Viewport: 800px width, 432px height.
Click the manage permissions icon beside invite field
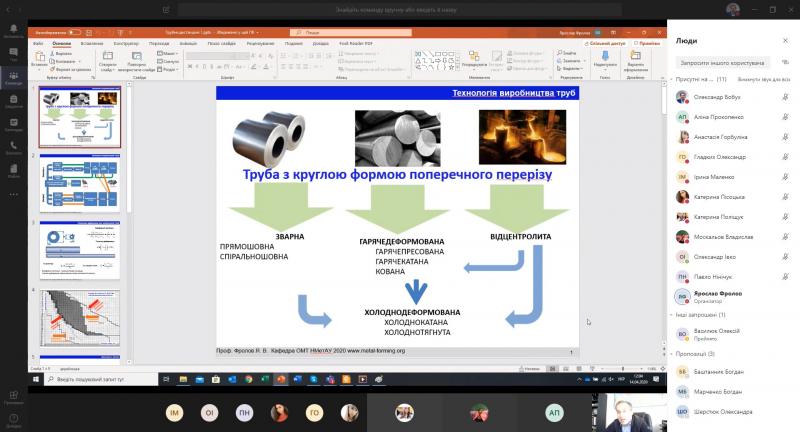pyautogui.click(x=785, y=62)
